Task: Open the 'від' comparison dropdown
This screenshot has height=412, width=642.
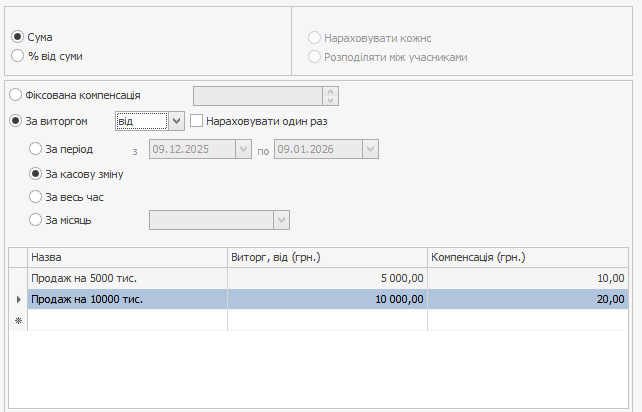Action: (x=176, y=121)
